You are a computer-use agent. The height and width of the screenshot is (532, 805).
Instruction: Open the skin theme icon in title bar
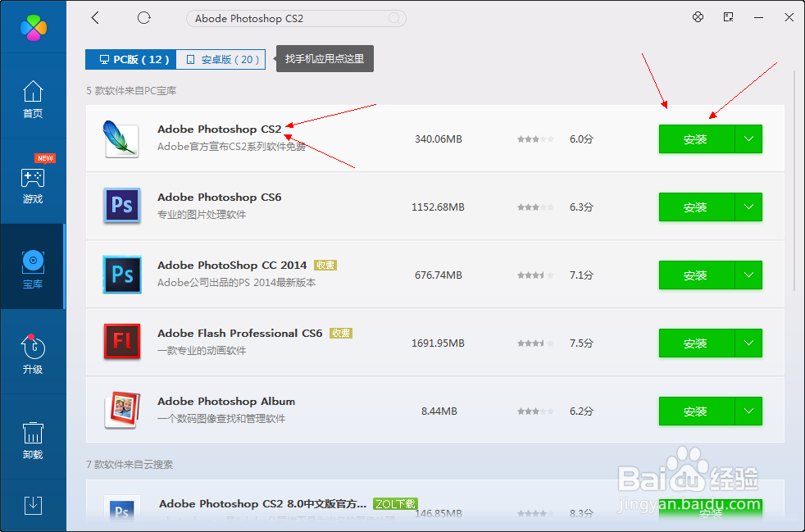click(698, 17)
